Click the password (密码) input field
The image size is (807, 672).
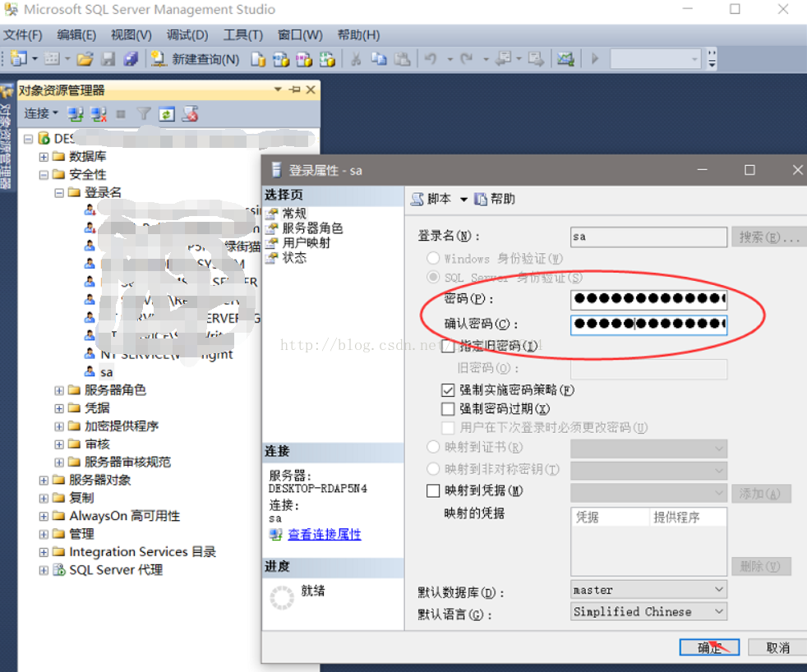click(648, 299)
